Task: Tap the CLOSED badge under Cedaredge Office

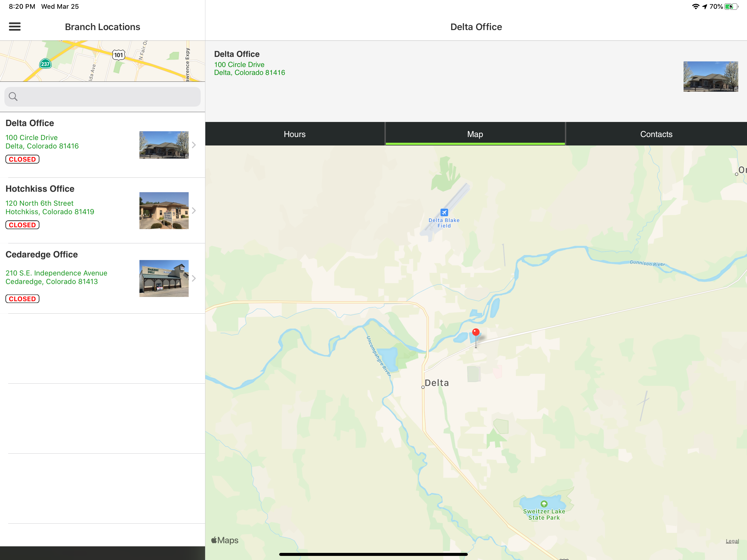Action: (22, 299)
